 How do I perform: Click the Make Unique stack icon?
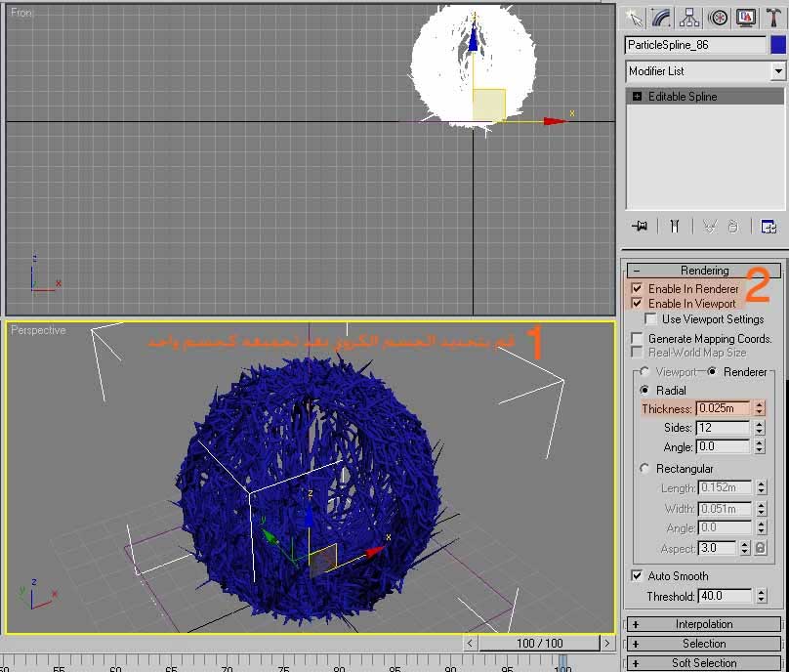[710, 227]
